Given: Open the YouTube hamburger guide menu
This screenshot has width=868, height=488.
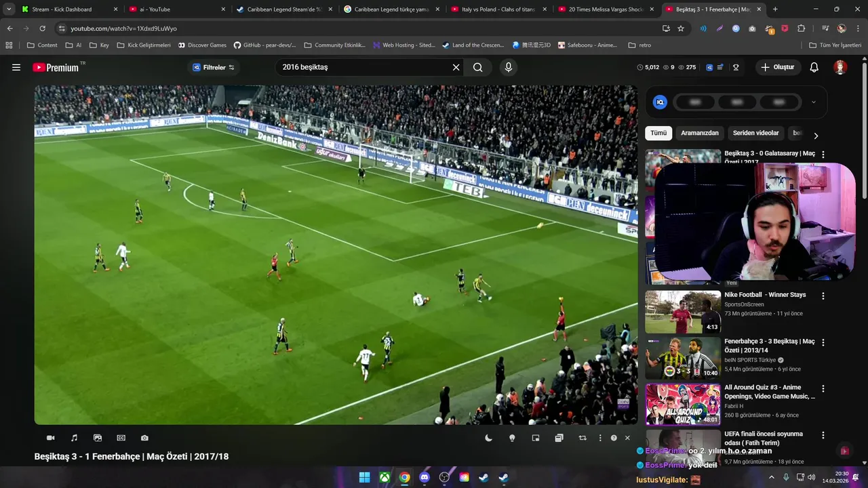Looking at the screenshot, I should click(x=16, y=68).
